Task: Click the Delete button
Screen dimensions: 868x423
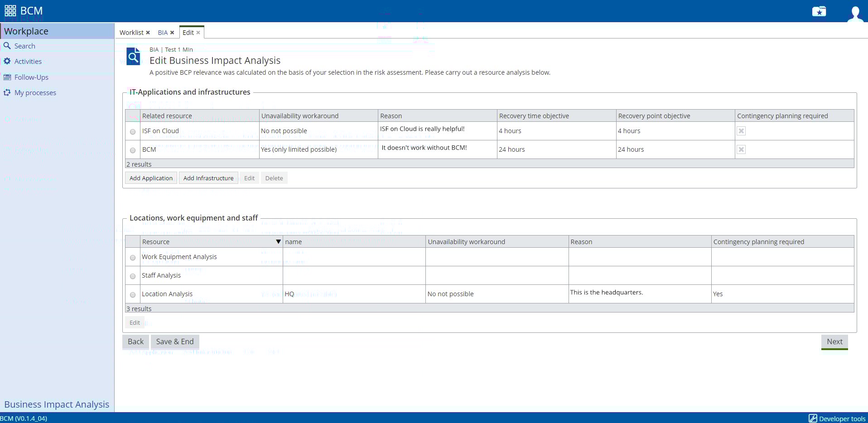Action: (x=274, y=178)
